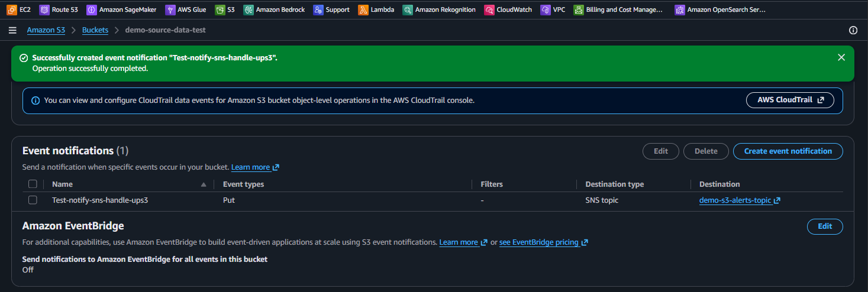868x292 pixels.
Task: Open the Route 53 shortcut icon
Action: (x=44, y=9)
